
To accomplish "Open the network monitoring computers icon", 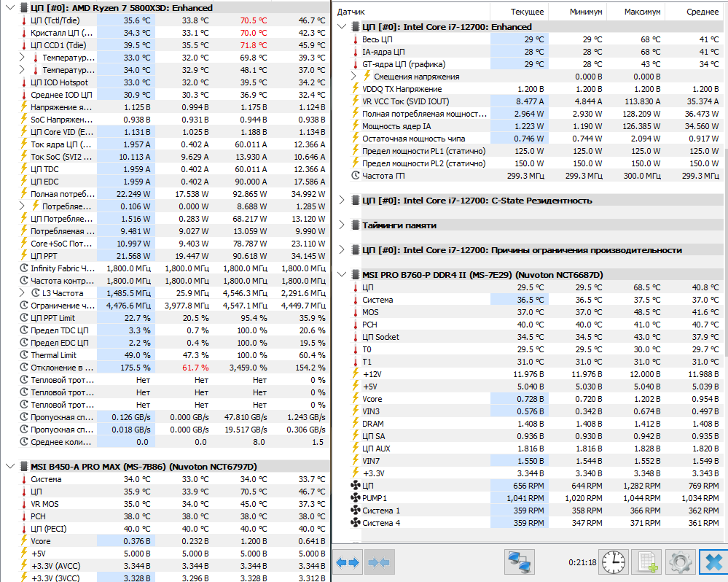I will [x=519, y=562].
